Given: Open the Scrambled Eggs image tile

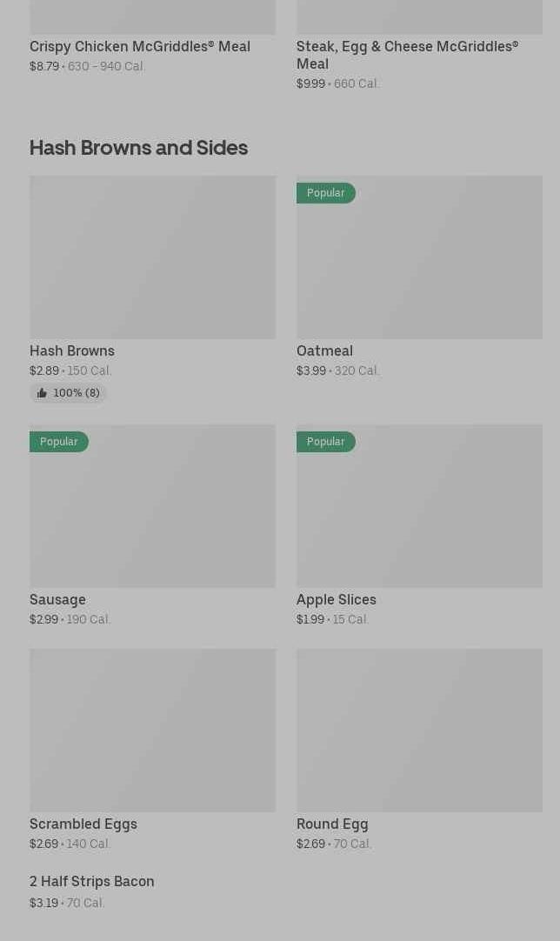Looking at the screenshot, I should point(152,730).
